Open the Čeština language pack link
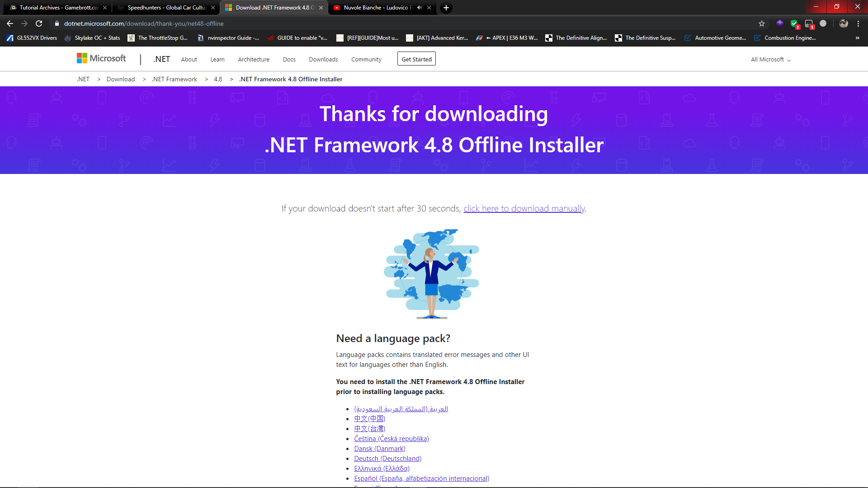 pyautogui.click(x=392, y=439)
